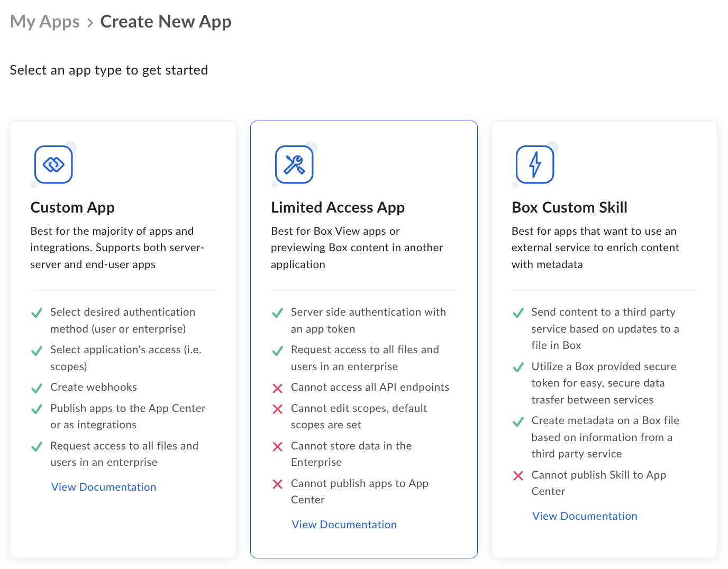Viewport: 728px width, 569px height.
Task: Select the Limited Access App card title
Action: (338, 207)
